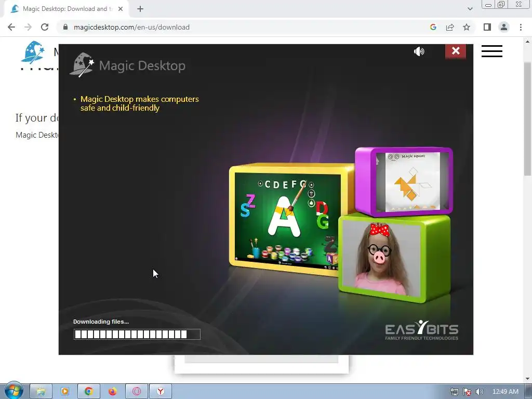The image size is (532, 399).
Task: Click the EasyBits logo
Action: tap(422, 330)
